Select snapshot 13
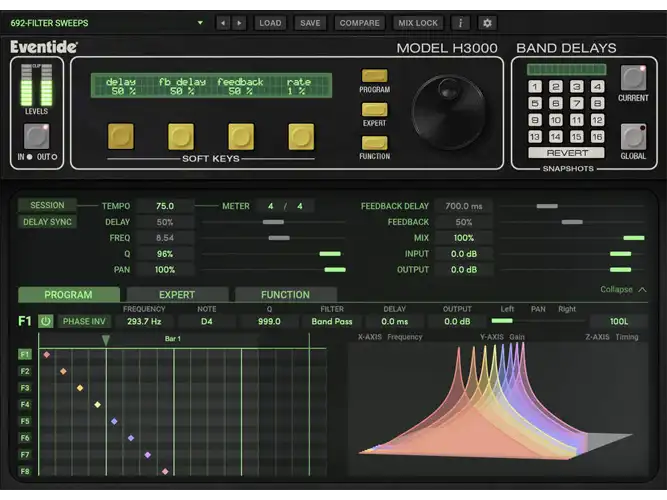 tap(535, 137)
